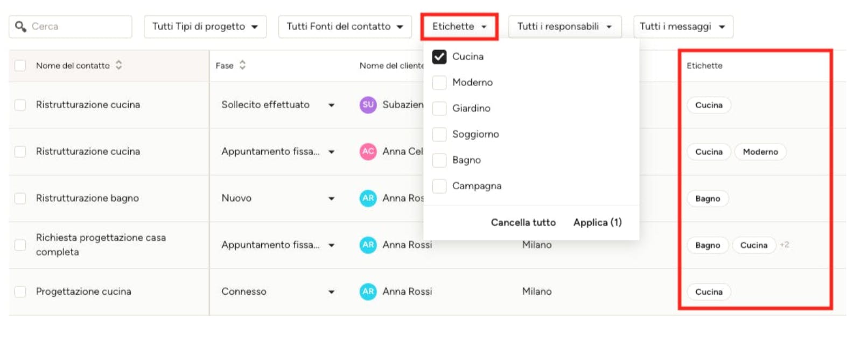
Task: Sort by Nome del contatto arrows
Action: click(118, 65)
